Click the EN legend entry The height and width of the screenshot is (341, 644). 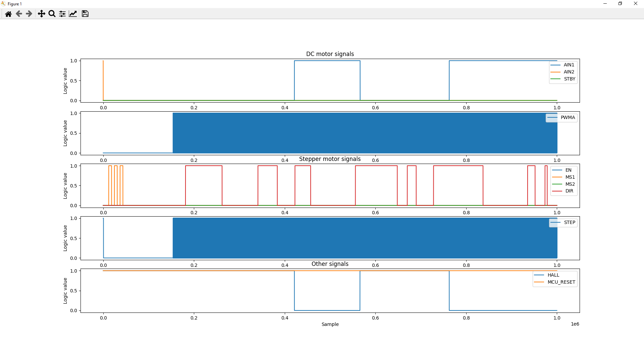(562, 170)
